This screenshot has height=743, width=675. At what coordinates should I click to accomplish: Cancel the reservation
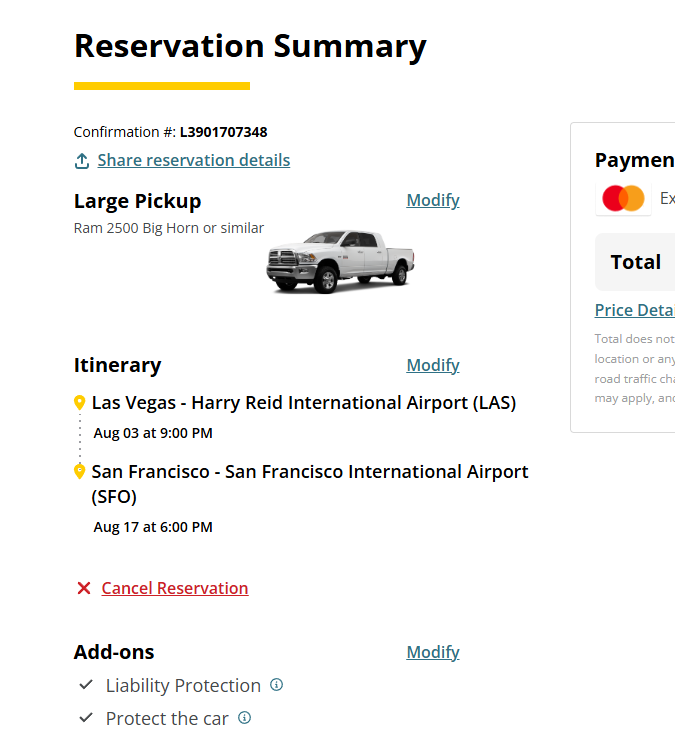tap(175, 588)
